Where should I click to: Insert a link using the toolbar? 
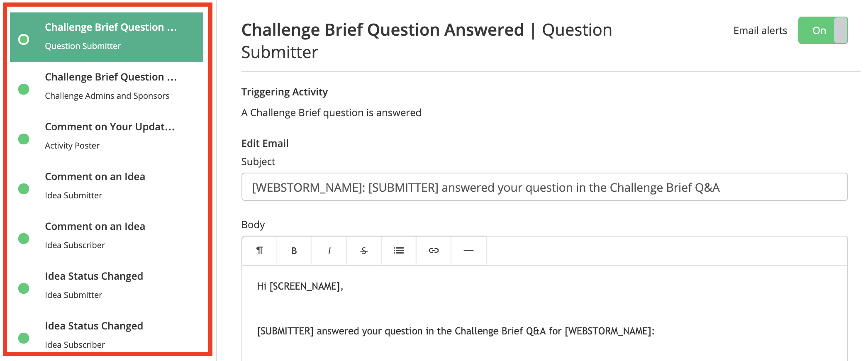pyautogui.click(x=434, y=251)
